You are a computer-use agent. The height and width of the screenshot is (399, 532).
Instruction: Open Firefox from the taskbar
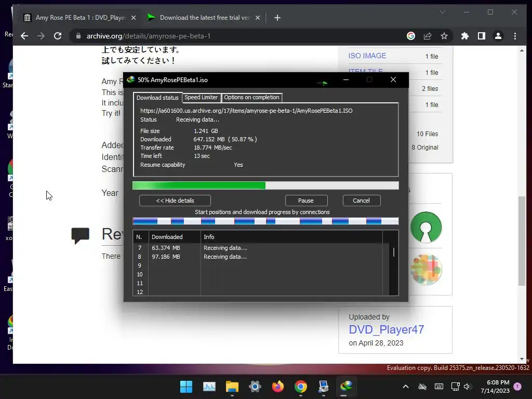278,387
